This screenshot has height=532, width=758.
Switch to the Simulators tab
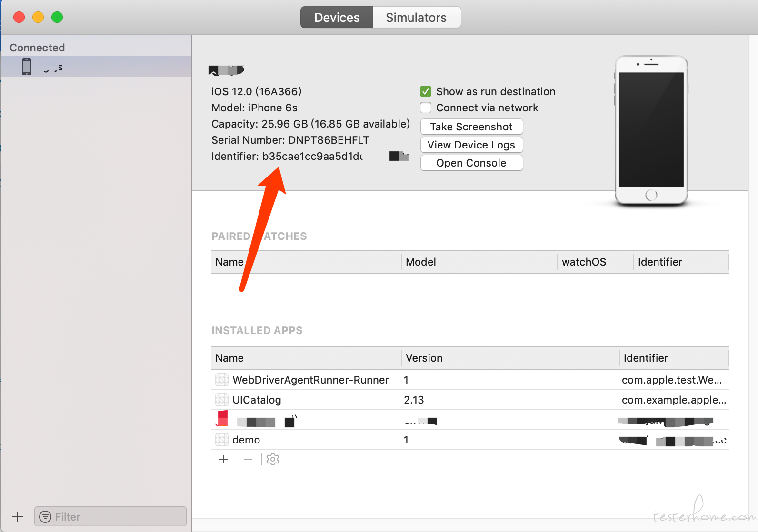coord(417,18)
